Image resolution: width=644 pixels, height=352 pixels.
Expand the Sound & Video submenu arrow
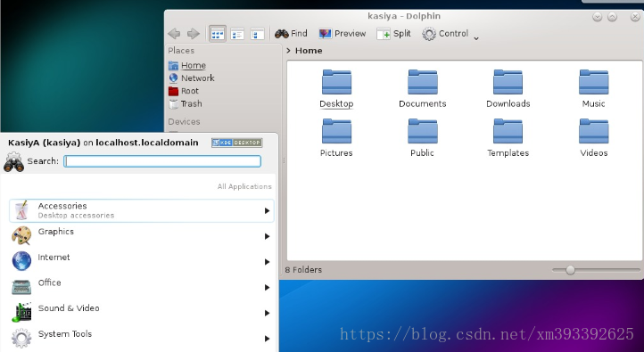[267, 313]
